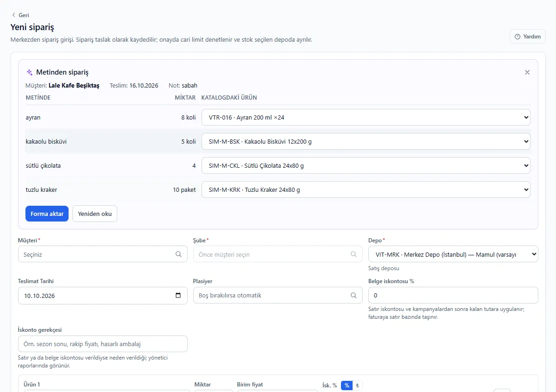Click the Belge iskontosu % input
556x392 pixels.
(x=453, y=295)
